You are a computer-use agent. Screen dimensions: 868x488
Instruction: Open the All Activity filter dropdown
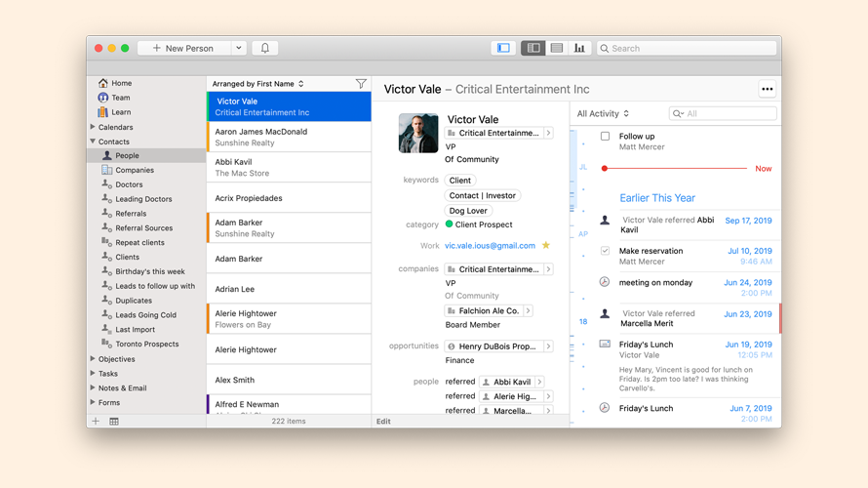click(x=603, y=113)
